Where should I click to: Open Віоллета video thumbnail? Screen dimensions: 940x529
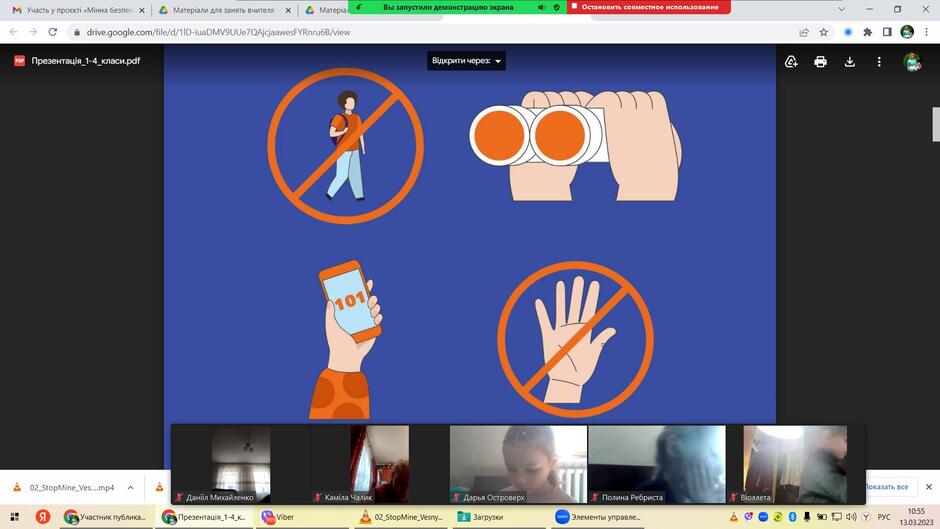pos(795,464)
